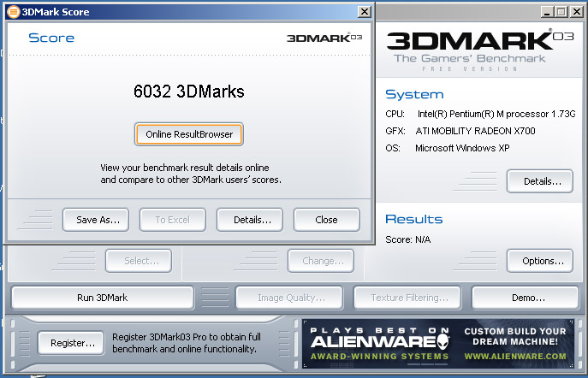Click the Score heading in dialog
This screenshot has height=378, width=588.
coord(51,38)
